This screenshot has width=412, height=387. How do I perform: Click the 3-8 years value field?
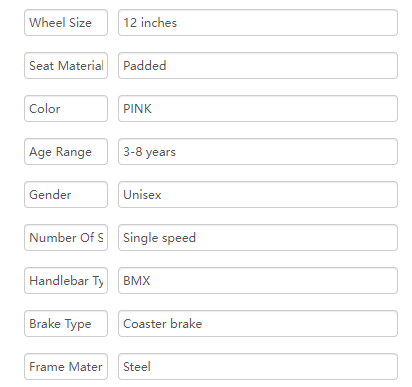coord(258,152)
